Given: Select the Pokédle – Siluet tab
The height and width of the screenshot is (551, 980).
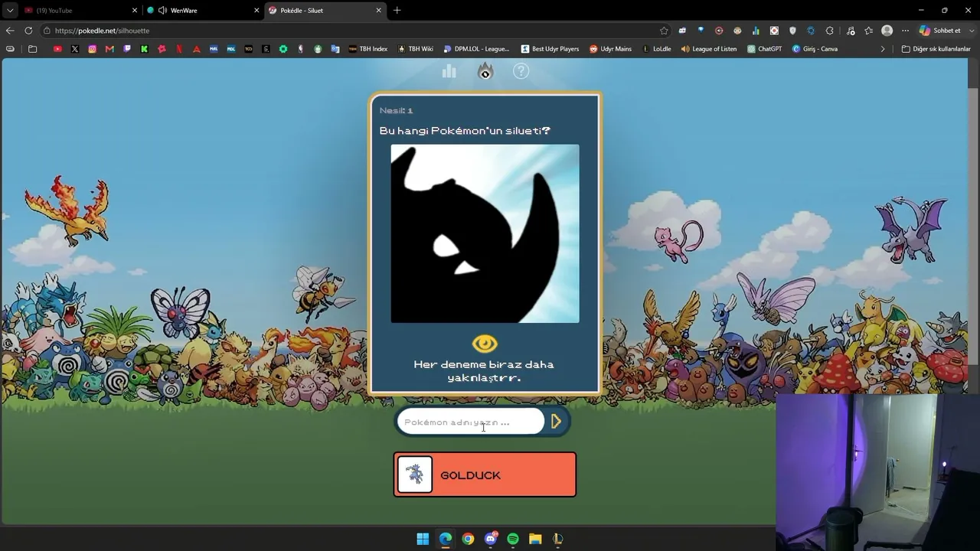Looking at the screenshot, I should (325, 11).
